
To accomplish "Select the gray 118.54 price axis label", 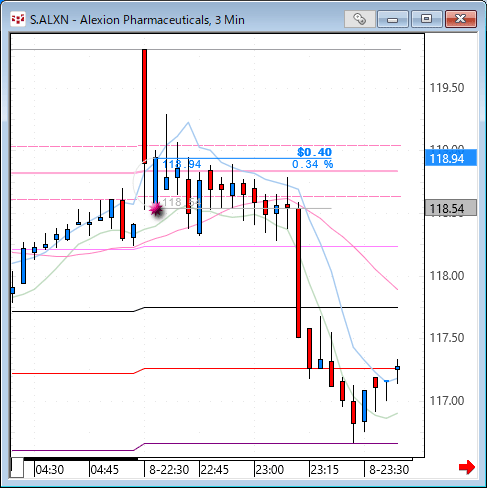I will [x=451, y=208].
